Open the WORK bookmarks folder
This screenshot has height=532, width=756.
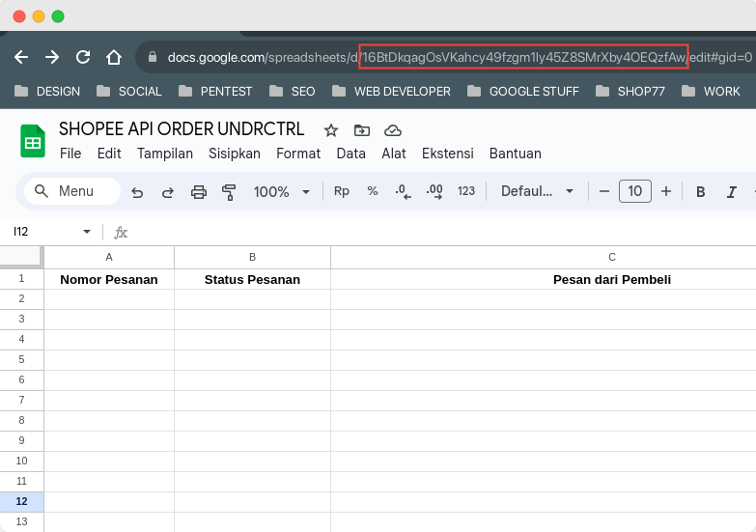[712, 91]
